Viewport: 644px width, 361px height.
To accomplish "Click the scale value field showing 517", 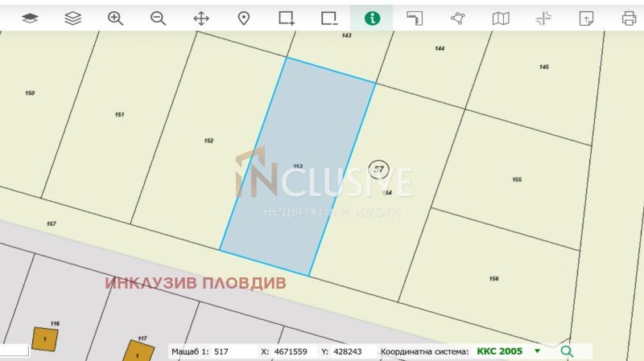I will coord(229,351).
